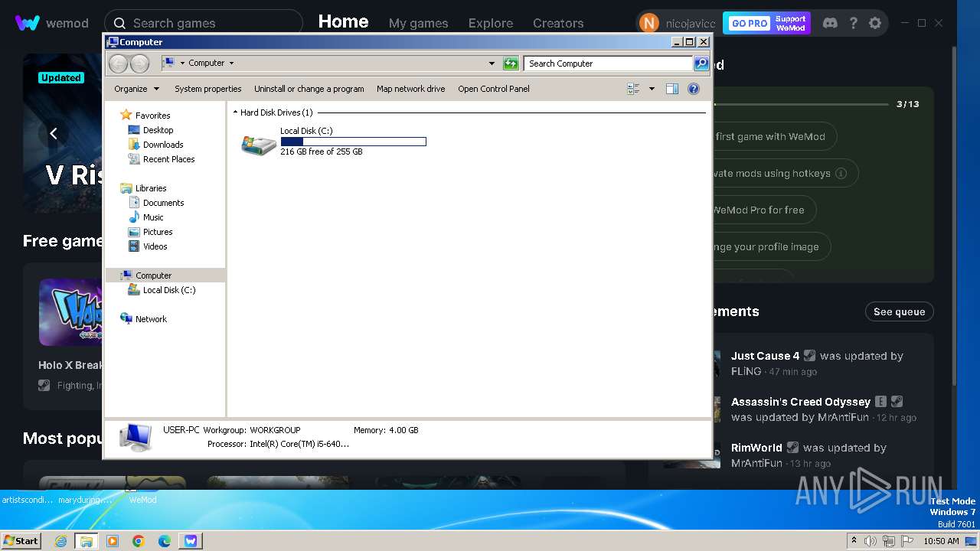Click the Windows Start button
This screenshot has width=980, height=551.
coord(21,541)
